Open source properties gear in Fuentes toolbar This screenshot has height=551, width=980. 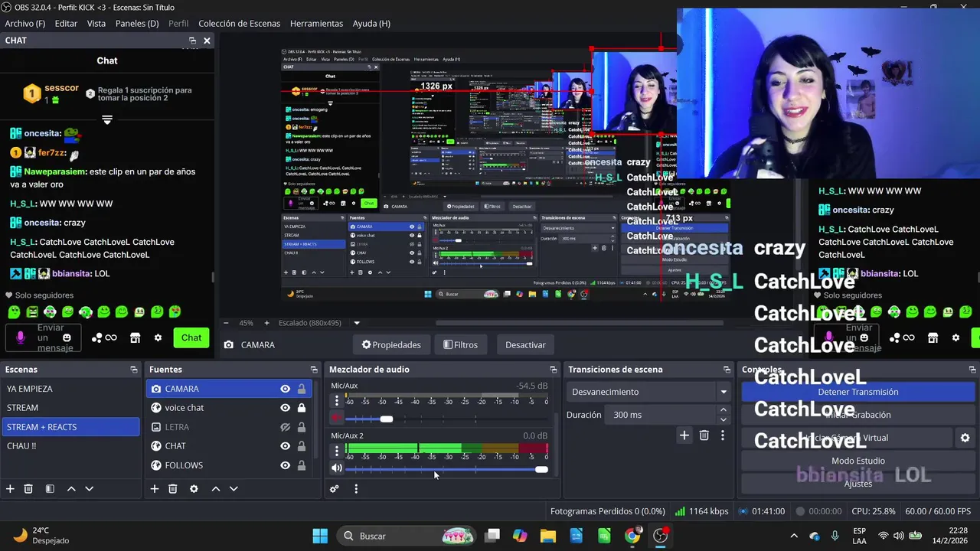point(194,488)
